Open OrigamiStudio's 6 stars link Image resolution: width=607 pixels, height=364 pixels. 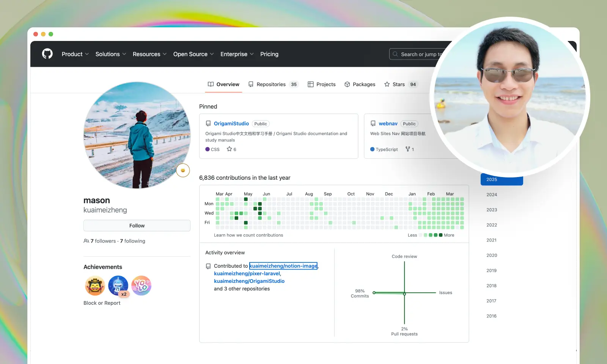tap(231, 149)
